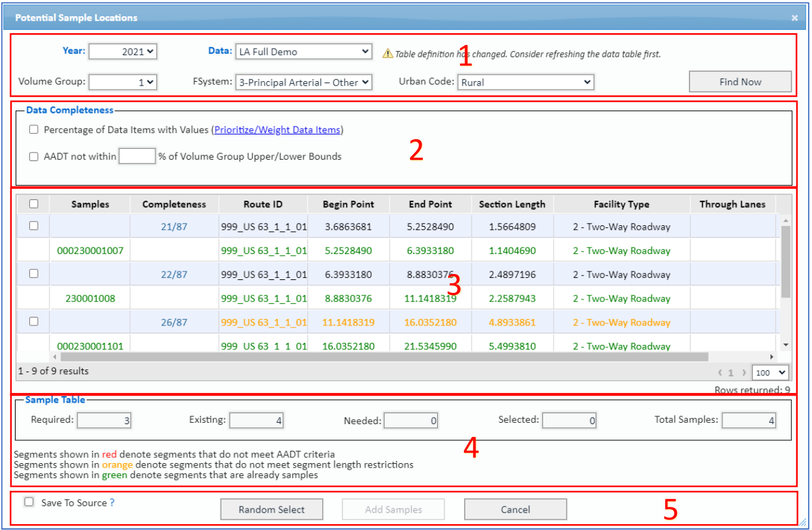The width and height of the screenshot is (812, 530).
Task: Sort by the Completeness column header
Action: point(174,204)
